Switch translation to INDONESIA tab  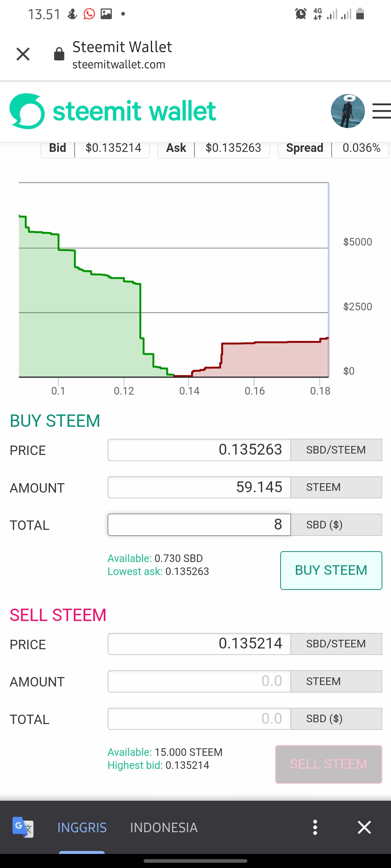[164, 827]
